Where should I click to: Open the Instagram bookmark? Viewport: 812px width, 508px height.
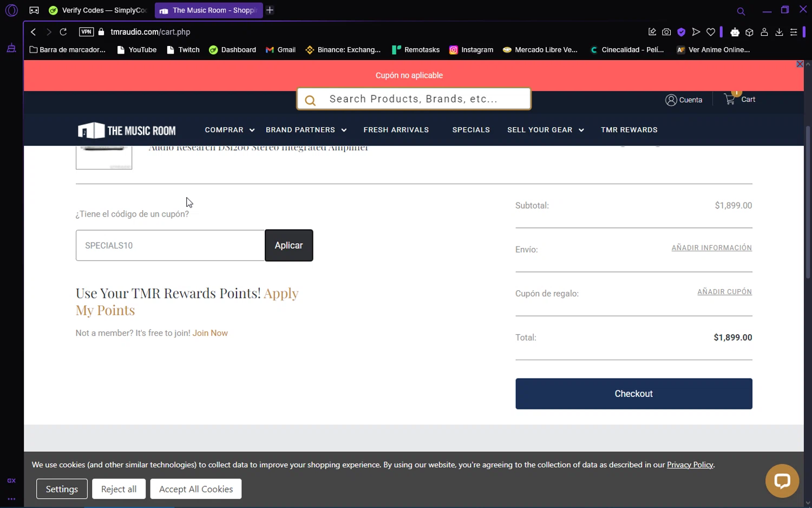[x=472, y=50]
